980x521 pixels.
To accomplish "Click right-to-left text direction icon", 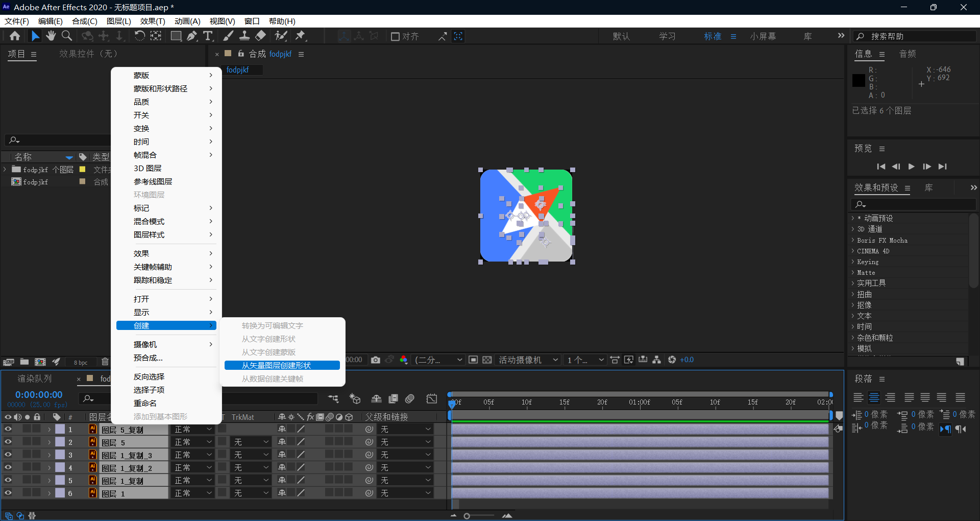I will click(961, 429).
